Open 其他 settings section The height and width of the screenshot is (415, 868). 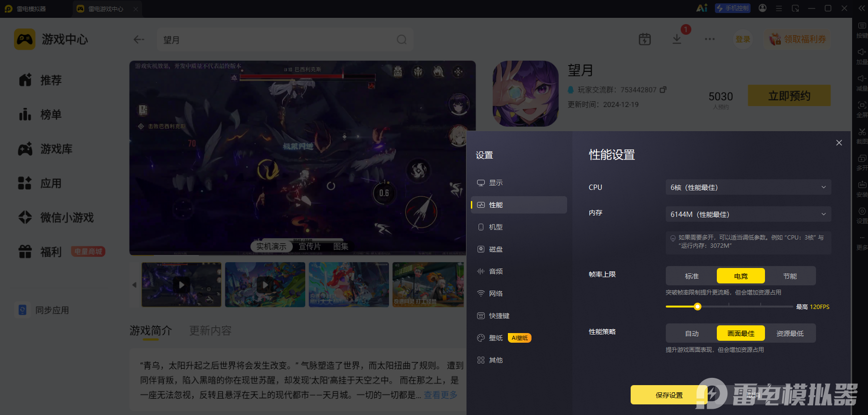click(x=519, y=360)
